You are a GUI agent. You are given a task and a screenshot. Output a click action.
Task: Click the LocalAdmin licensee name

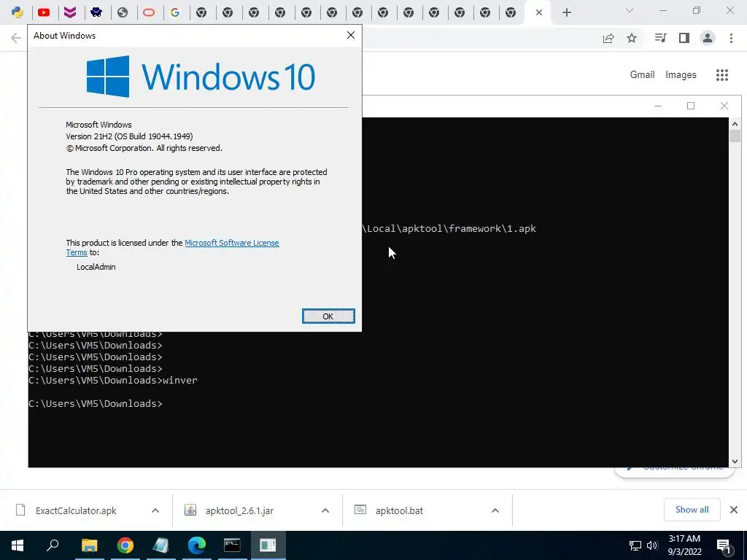coord(96,267)
